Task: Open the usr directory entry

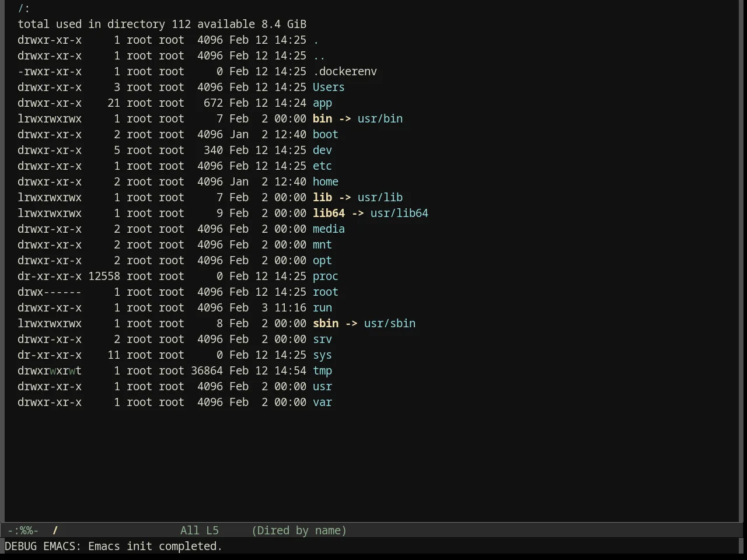Action: pos(322,386)
